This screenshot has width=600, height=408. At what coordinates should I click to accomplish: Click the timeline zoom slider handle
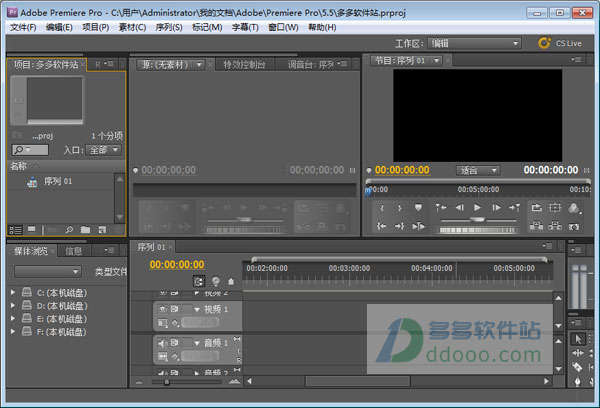pos(166,382)
